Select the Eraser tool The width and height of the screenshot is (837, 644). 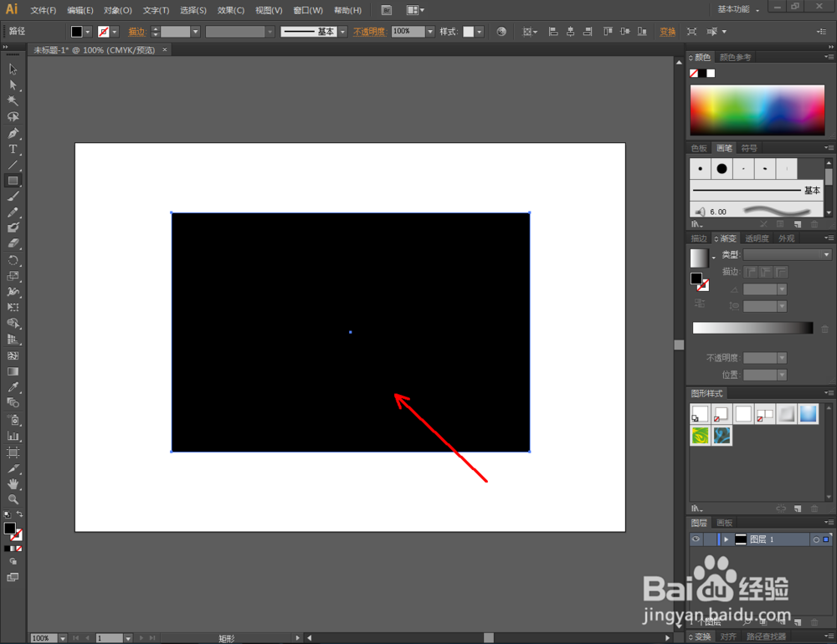(x=13, y=244)
